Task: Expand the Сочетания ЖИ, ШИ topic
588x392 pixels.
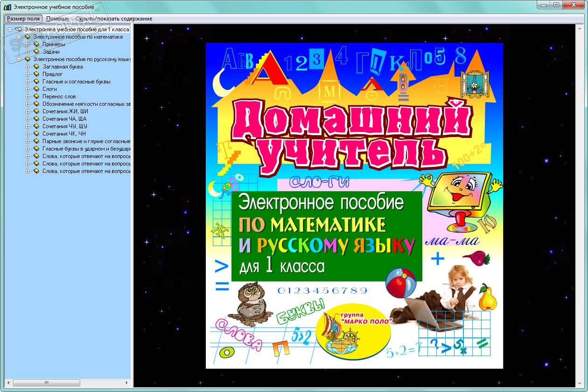Action: [x=28, y=111]
